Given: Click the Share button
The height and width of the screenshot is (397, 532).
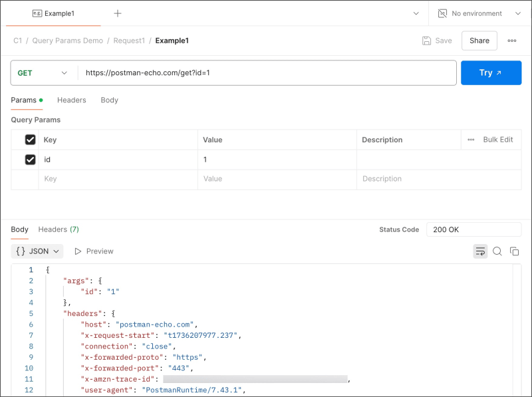Looking at the screenshot, I should coord(479,41).
